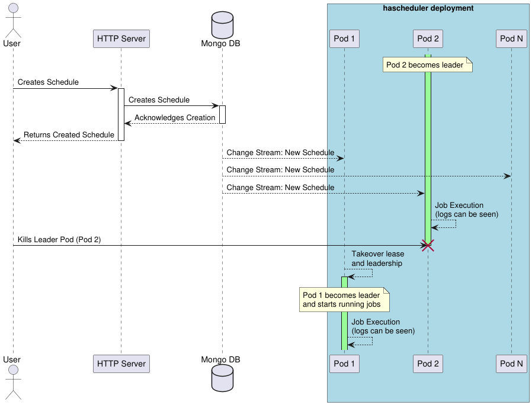Click the top Pod 2 participant box
Screen dimensions: 532x405
pyautogui.click(x=428, y=39)
